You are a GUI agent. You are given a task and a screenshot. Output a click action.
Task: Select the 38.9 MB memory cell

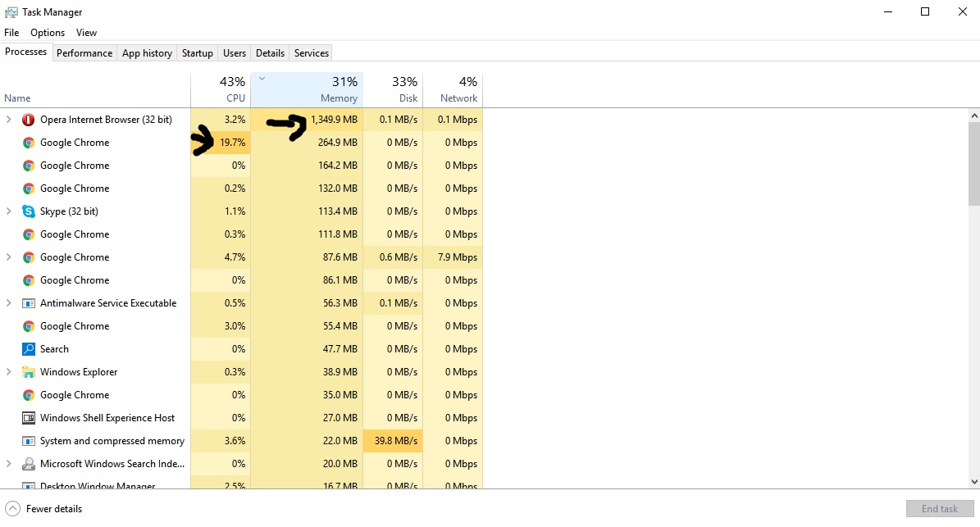[x=307, y=372]
